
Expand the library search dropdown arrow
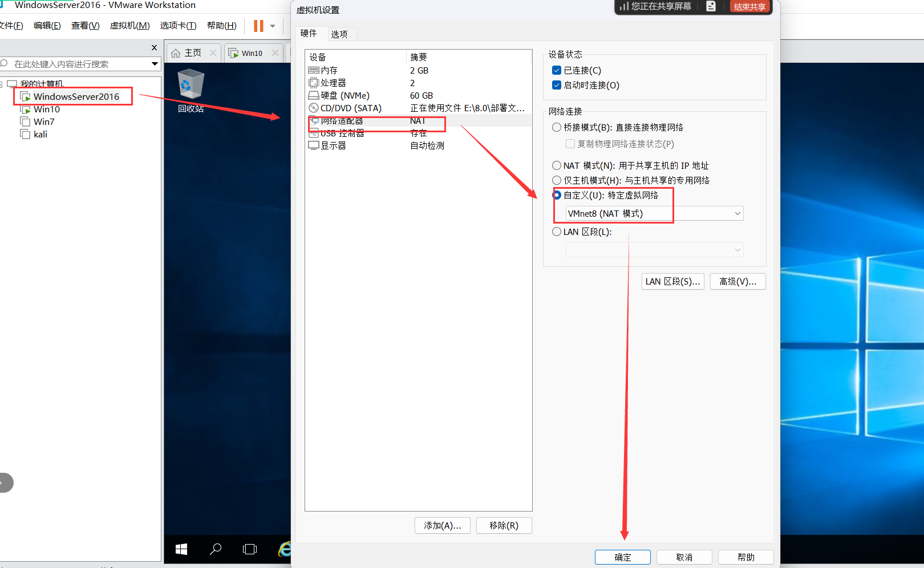tap(155, 64)
